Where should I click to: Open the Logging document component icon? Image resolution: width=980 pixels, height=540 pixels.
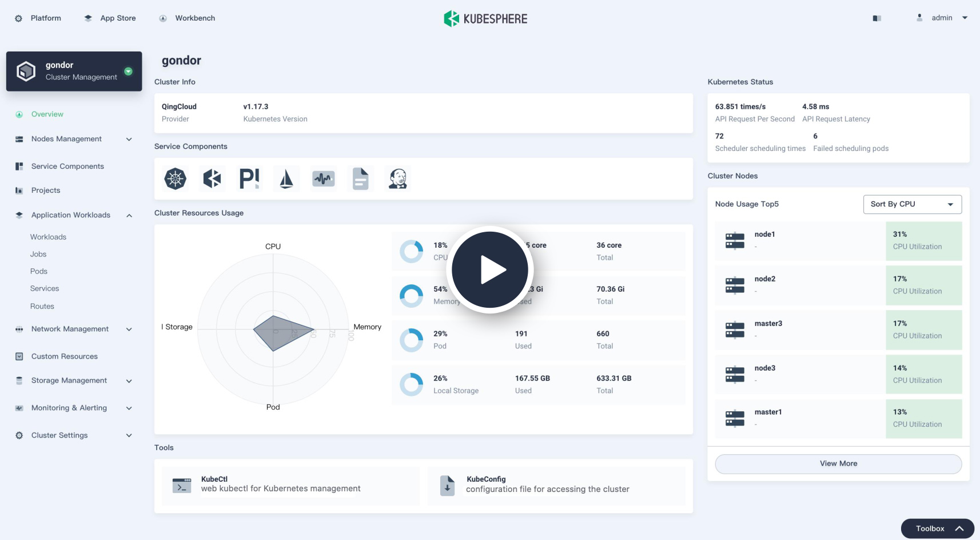(361, 179)
